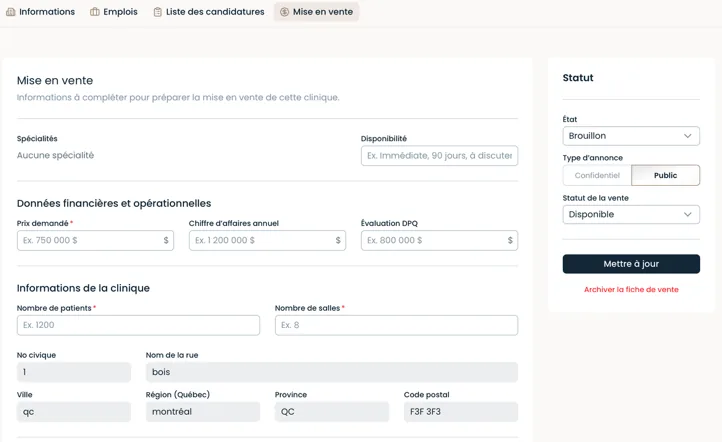Click the No civique field containing 1
722x442 pixels.
click(x=74, y=372)
